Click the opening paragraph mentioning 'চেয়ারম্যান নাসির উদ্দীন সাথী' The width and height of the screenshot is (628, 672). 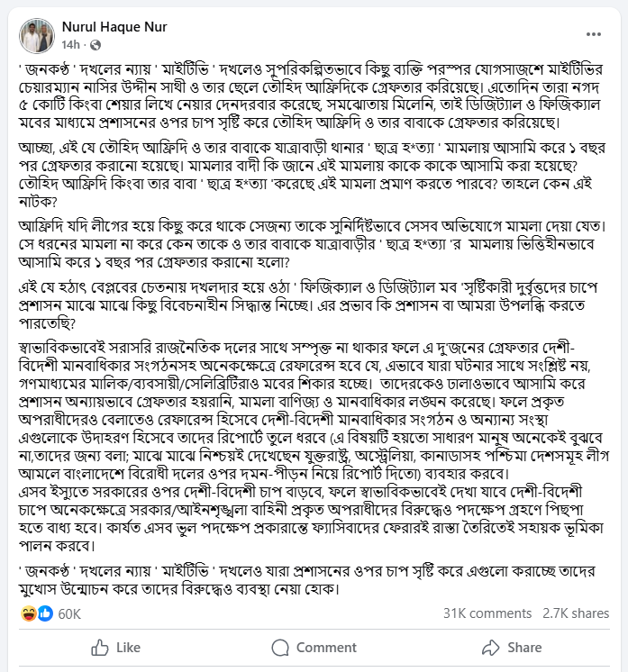click(x=311, y=95)
